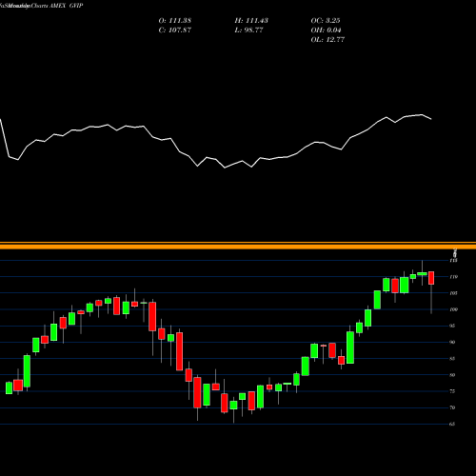
Task: Click the 95 price axis label
Action: pos(452,326)
